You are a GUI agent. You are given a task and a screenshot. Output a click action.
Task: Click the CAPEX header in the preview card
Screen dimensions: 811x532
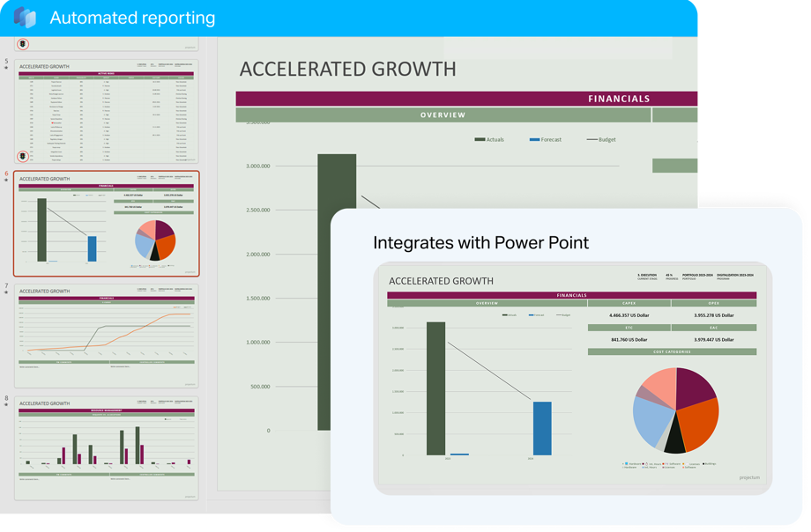[x=629, y=303]
